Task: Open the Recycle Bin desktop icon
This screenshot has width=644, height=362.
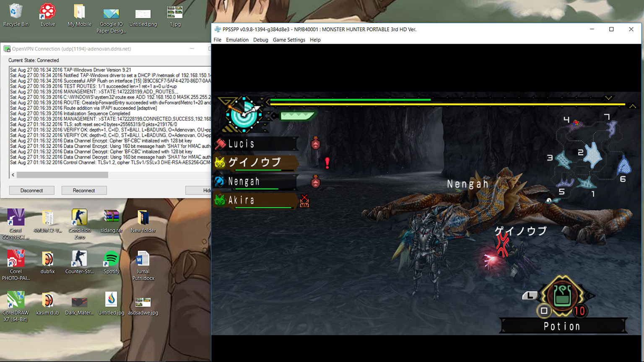Action: (x=16, y=12)
